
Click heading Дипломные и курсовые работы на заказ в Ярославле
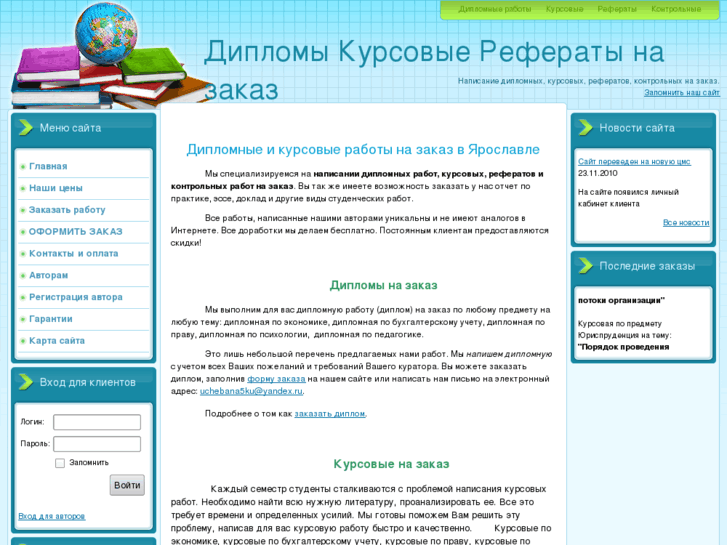(x=363, y=149)
